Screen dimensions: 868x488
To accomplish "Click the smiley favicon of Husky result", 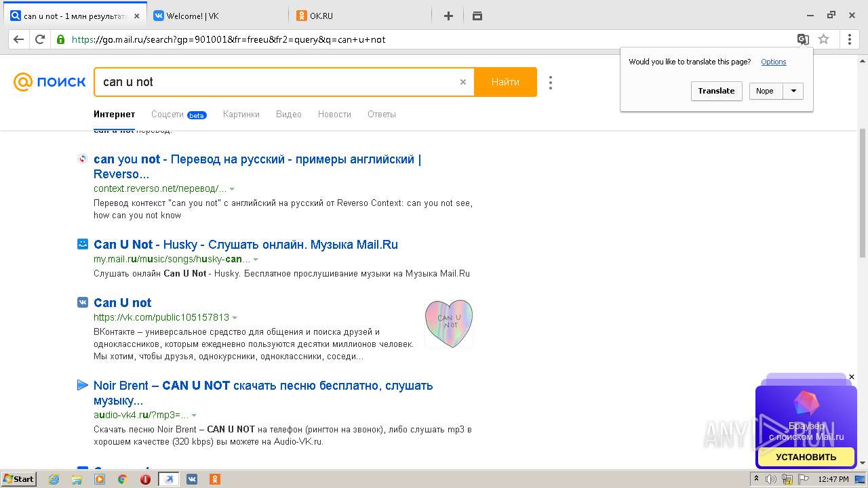I will (x=83, y=244).
